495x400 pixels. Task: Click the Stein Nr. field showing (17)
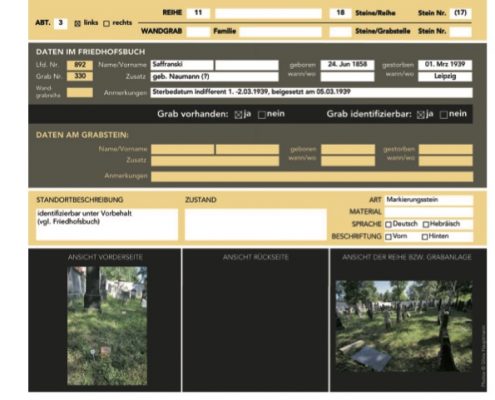point(460,13)
